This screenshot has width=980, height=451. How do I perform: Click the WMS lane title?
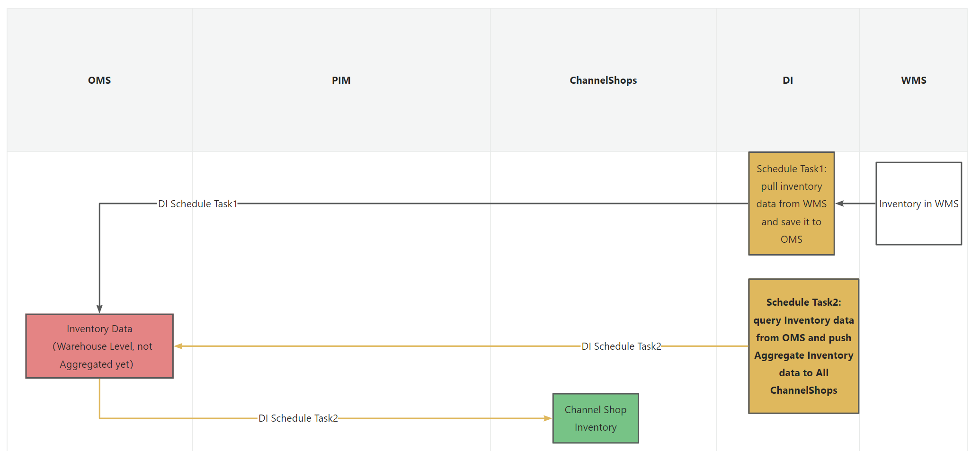[x=914, y=80]
